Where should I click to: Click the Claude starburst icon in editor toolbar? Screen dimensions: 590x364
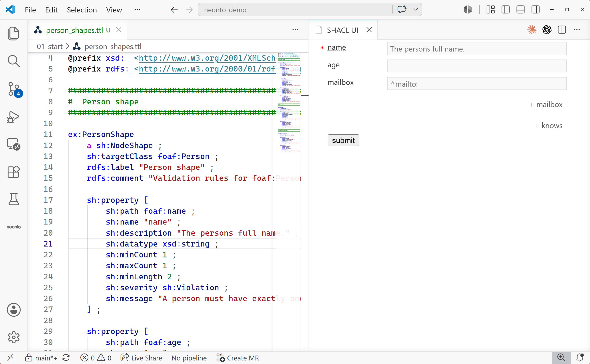click(532, 30)
